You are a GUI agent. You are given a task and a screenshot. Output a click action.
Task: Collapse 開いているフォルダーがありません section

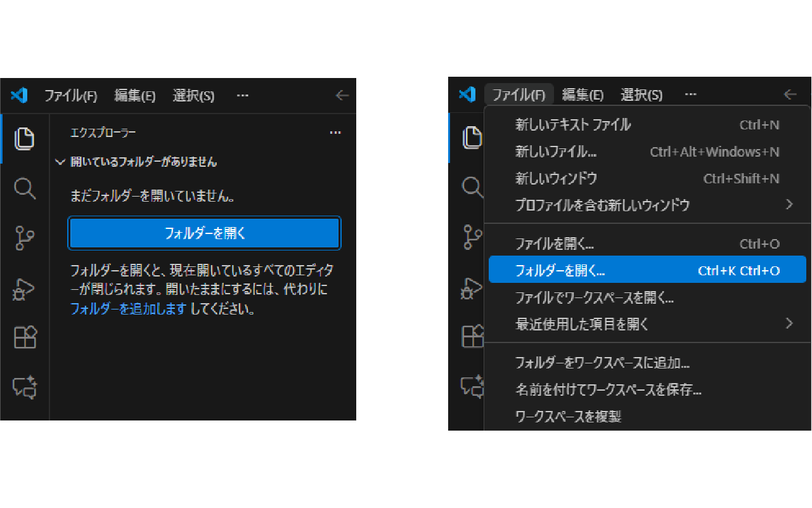point(136,162)
